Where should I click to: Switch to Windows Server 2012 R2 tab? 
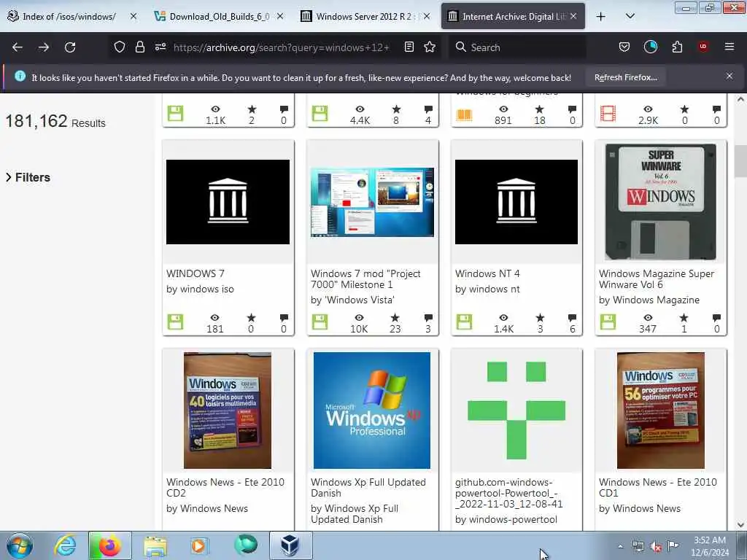point(365,17)
